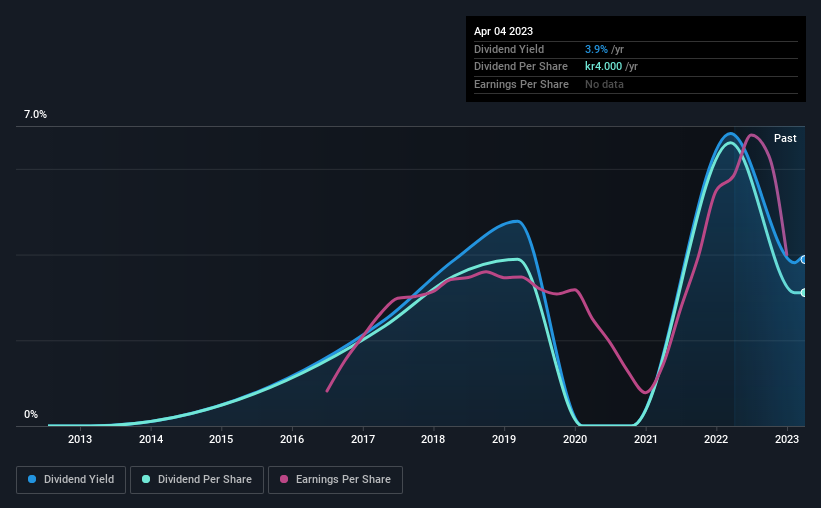Click the Apr 04 2023 tooltip date header
This screenshot has height=508, width=821.
pos(503,31)
